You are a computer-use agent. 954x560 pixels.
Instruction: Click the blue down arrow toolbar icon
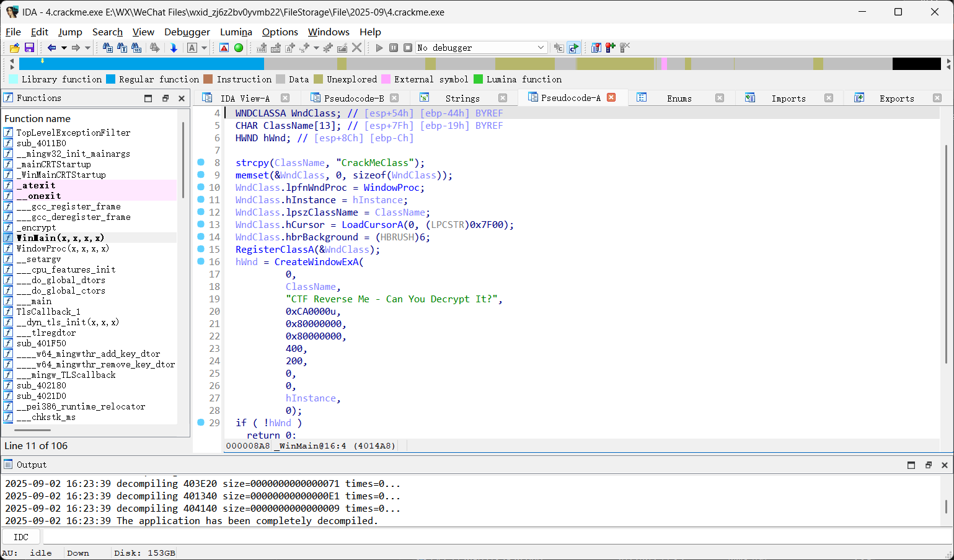[x=174, y=48]
